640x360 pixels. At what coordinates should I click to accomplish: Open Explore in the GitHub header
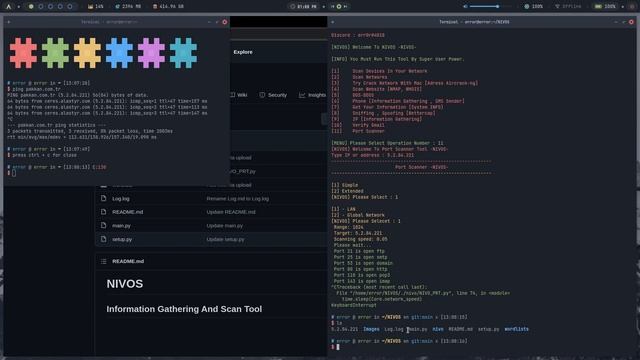coord(243,52)
